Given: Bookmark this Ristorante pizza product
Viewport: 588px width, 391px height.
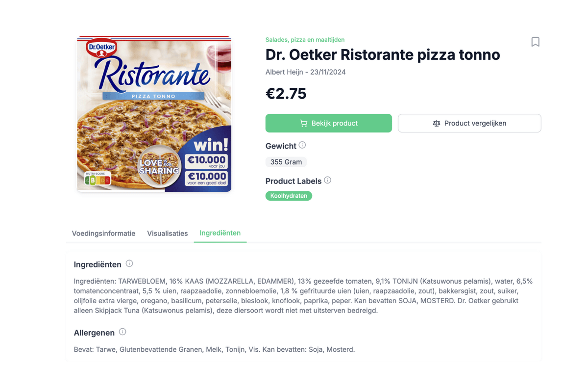Looking at the screenshot, I should click(x=535, y=42).
